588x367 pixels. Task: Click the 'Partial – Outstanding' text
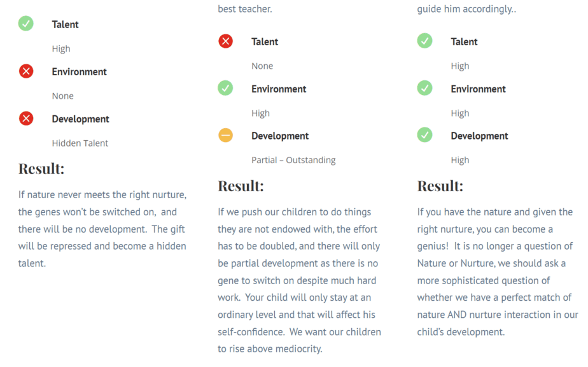pos(293,161)
